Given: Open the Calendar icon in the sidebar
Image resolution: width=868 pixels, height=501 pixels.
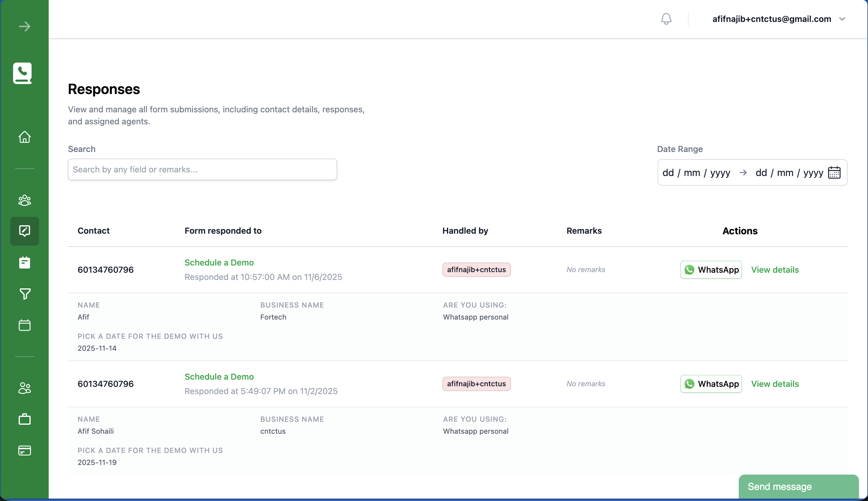Looking at the screenshot, I should click(24, 325).
